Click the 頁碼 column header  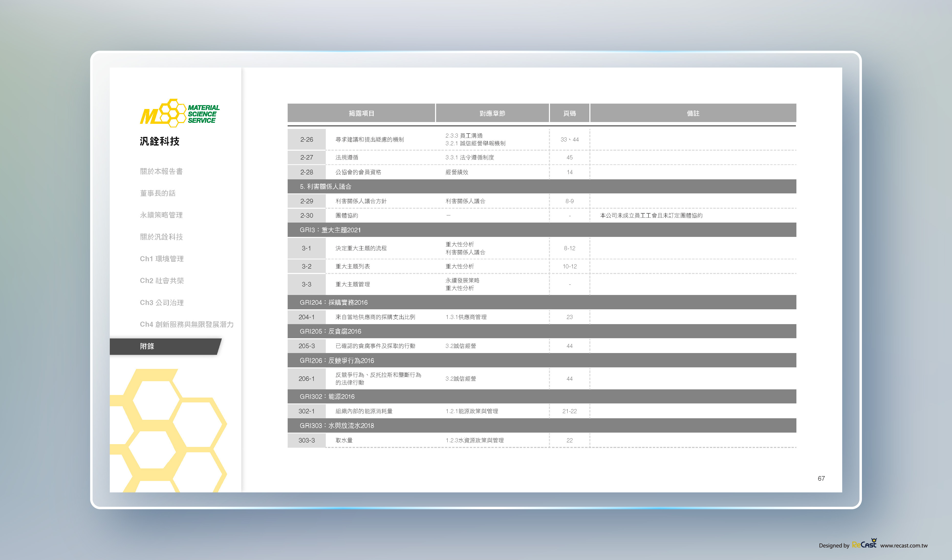569,113
